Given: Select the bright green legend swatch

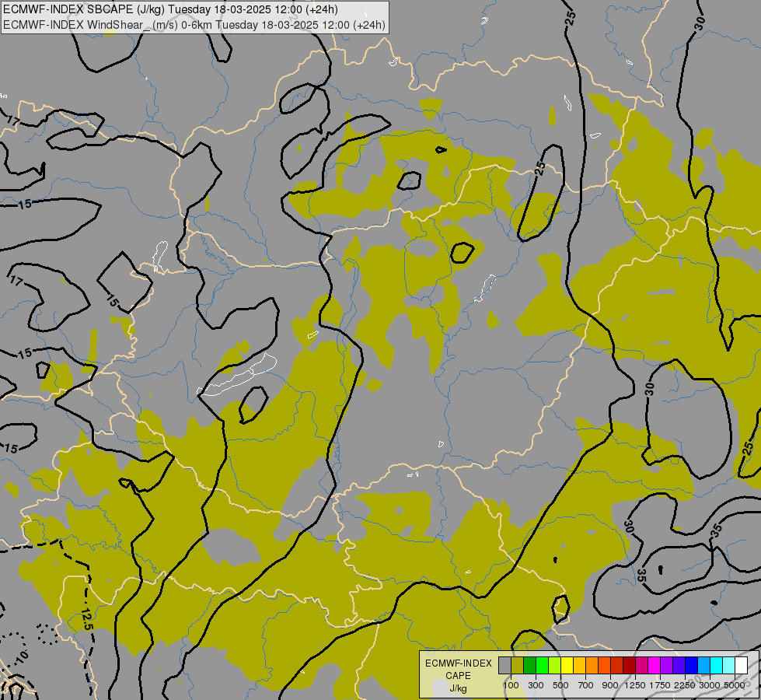Looking at the screenshot, I should click(542, 666).
